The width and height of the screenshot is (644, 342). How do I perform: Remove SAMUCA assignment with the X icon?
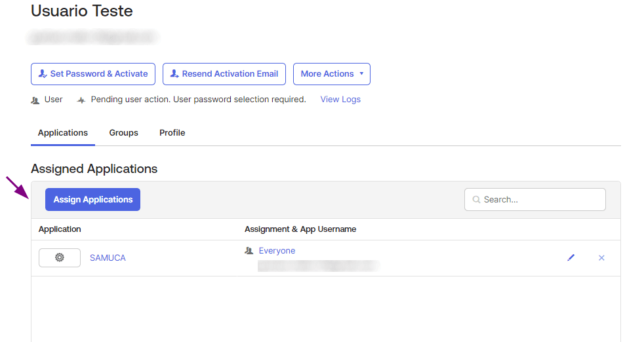click(601, 258)
